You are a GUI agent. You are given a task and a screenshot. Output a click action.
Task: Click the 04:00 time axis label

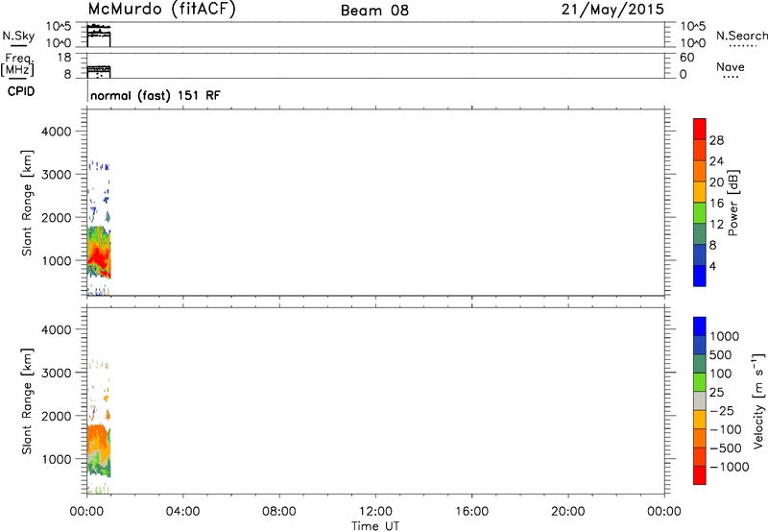click(x=182, y=512)
